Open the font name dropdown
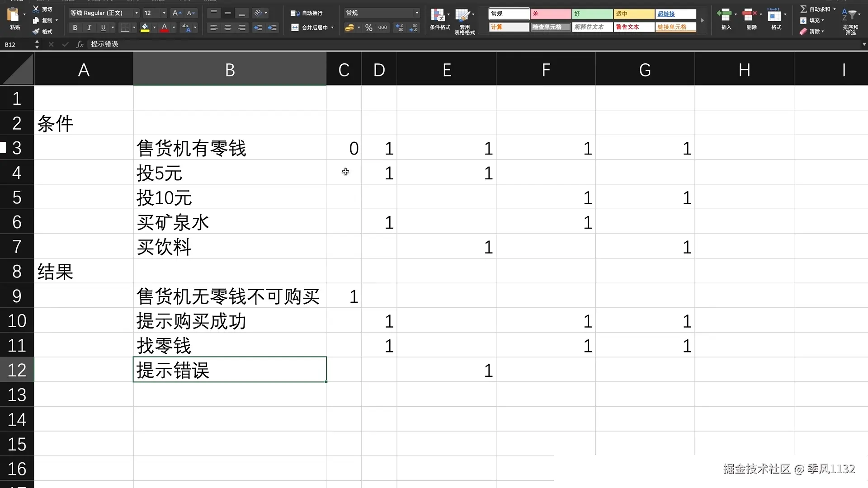Viewport: 868px width, 488px height. pyautogui.click(x=136, y=13)
